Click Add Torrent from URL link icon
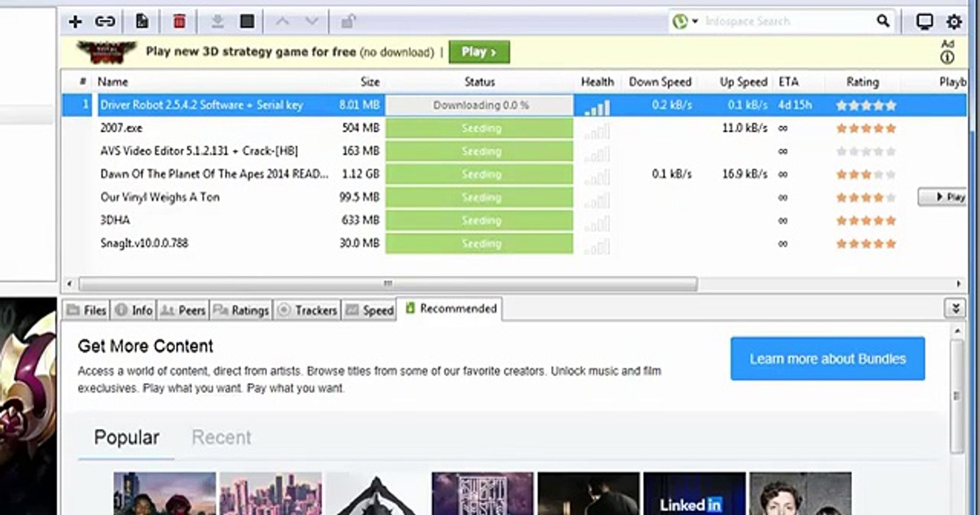Viewport: 980px width, 515px height. coord(105,21)
